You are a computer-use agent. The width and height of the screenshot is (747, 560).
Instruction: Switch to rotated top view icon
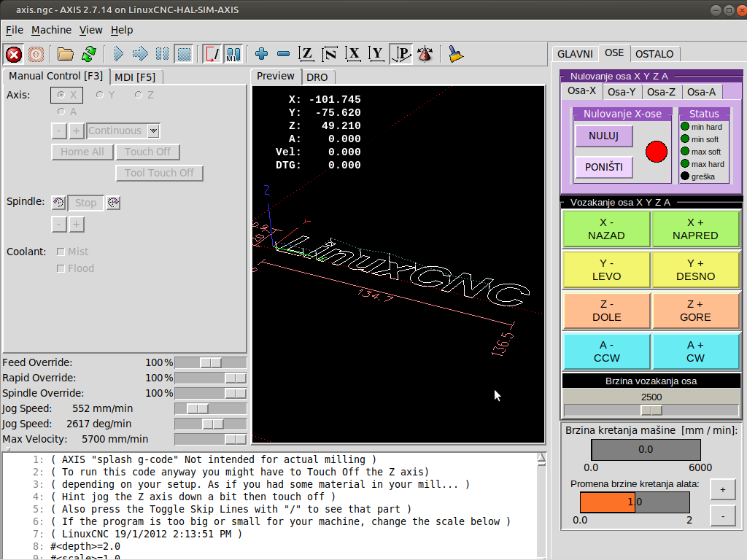pyautogui.click(x=330, y=54)
